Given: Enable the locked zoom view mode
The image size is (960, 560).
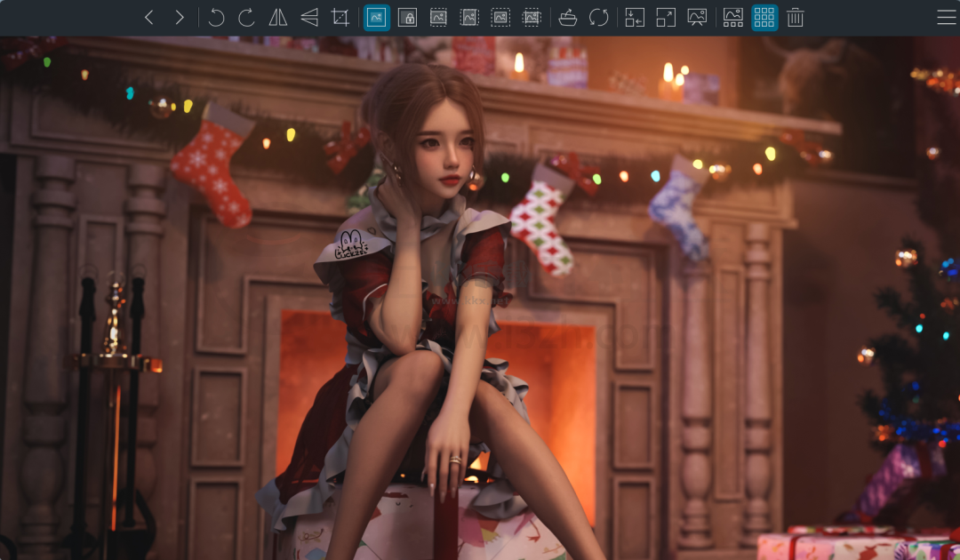Looking at the screenshot, I should click(407, 17).
